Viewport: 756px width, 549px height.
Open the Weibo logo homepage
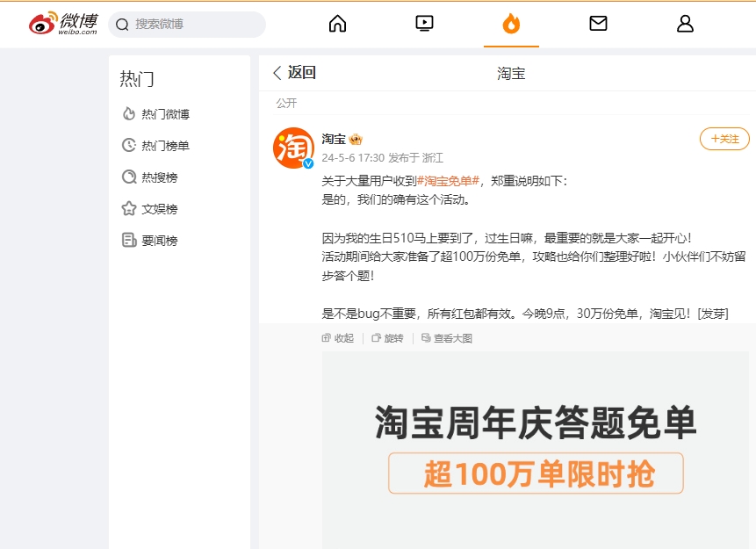[x=63, y=24]
